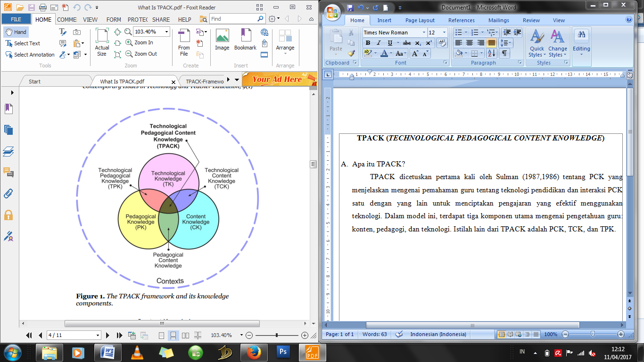Expand the Quick Styles gallery
This screenshot has height=362, width=644.
537,43
